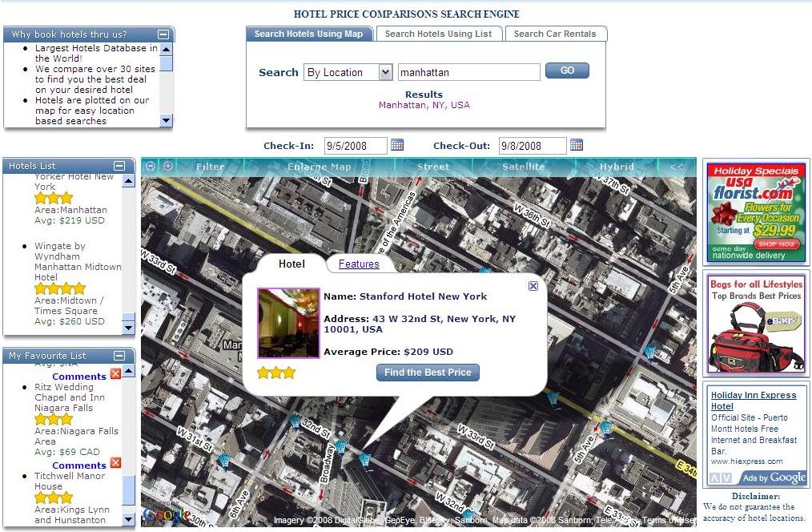Image resolution: width=812 pixels, height=532 pixels.
Task: Click Find the Best Price button
Action: (x=428, y=373)
